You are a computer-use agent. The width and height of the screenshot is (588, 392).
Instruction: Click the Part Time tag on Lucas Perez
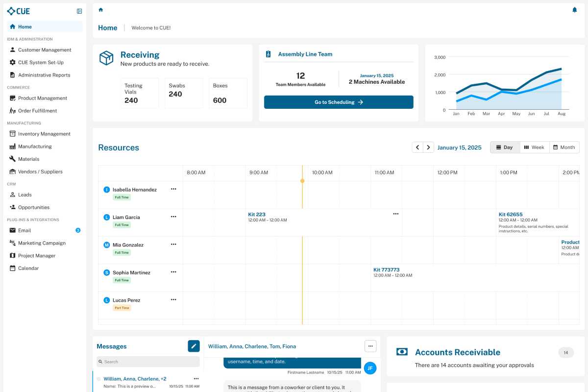[x=122, y=308]
